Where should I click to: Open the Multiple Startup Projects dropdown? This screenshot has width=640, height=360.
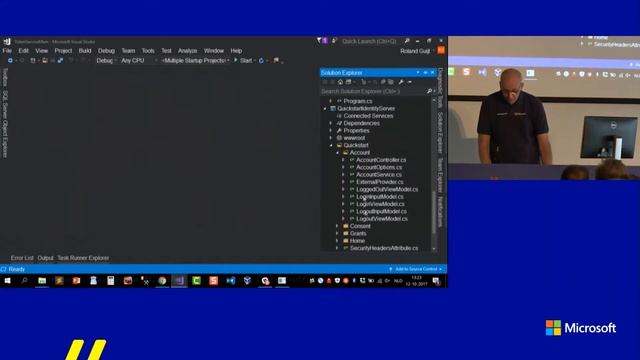tap(195, 60)
